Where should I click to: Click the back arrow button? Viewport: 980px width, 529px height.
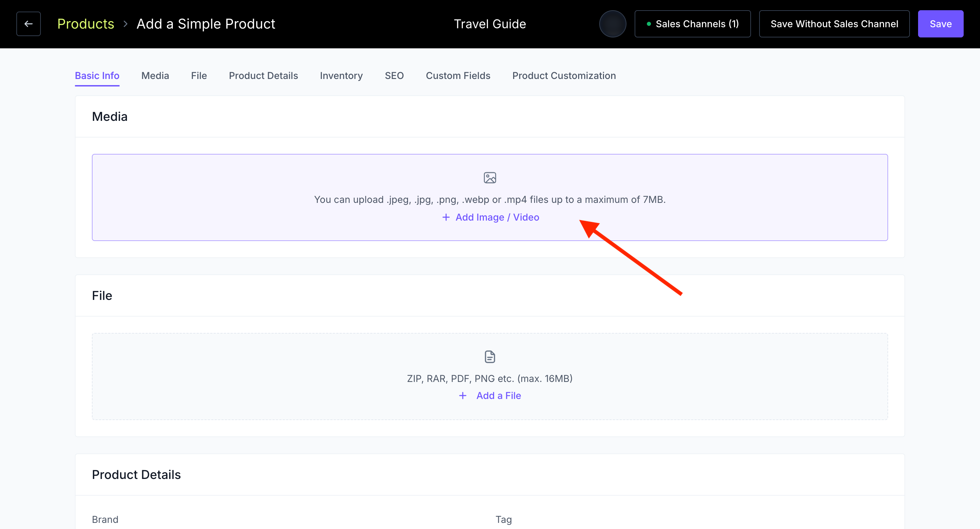pyautogui.click(x=29, y=24)
